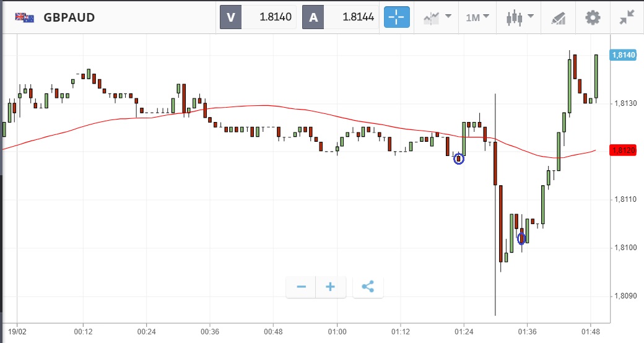
Task: Click the blue 1,8140 current price label
Action: (x=622, y=55)
